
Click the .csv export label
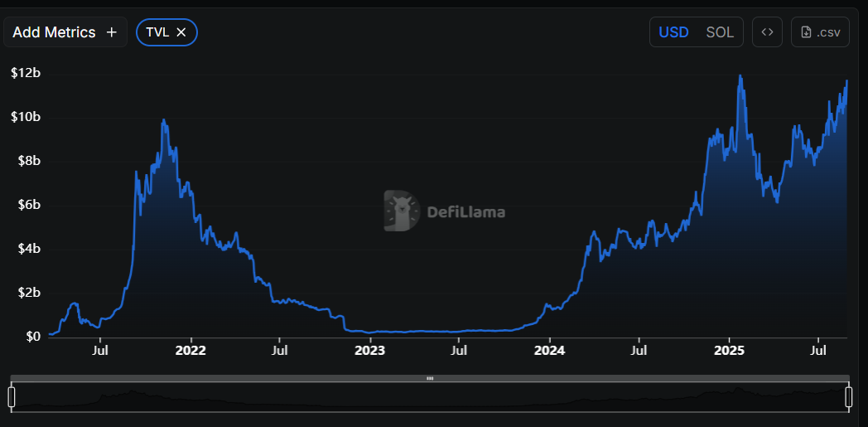[828, 32]
